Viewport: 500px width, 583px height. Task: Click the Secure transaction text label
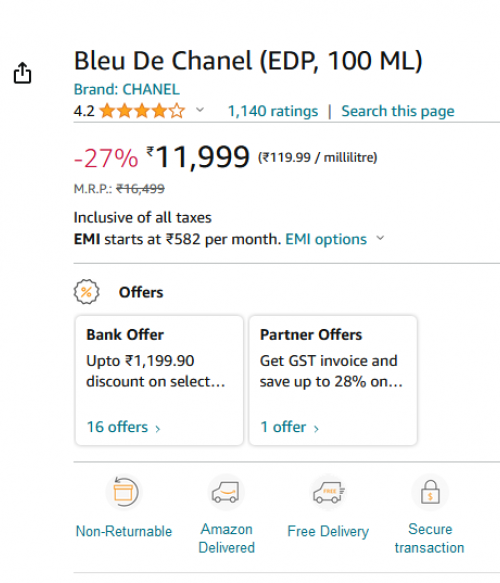coord(430,538)
